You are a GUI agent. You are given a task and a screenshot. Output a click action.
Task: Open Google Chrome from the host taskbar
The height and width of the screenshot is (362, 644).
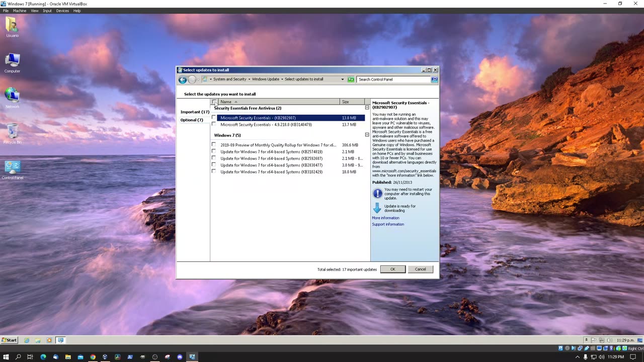(93, 357)
